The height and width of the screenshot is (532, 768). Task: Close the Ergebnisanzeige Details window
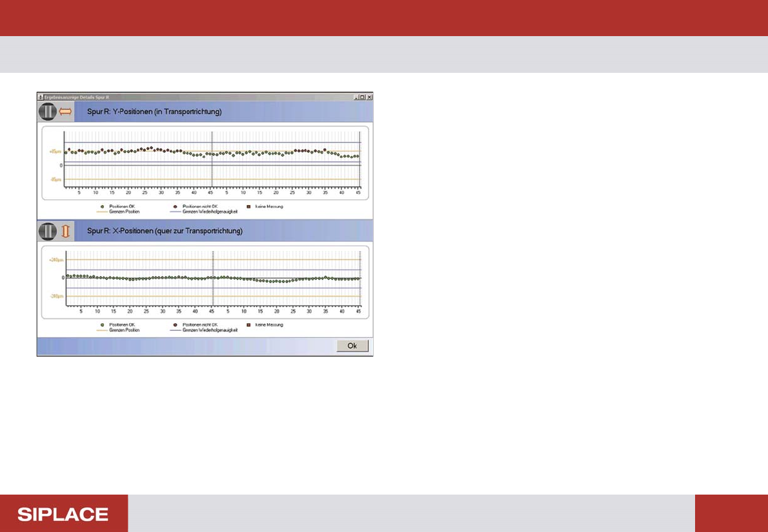point(369,97)
